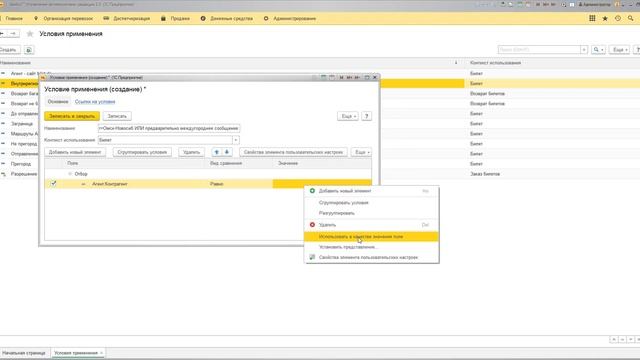Click the Создать button in list
640x360 pixels.
click(x=9, y=50)
